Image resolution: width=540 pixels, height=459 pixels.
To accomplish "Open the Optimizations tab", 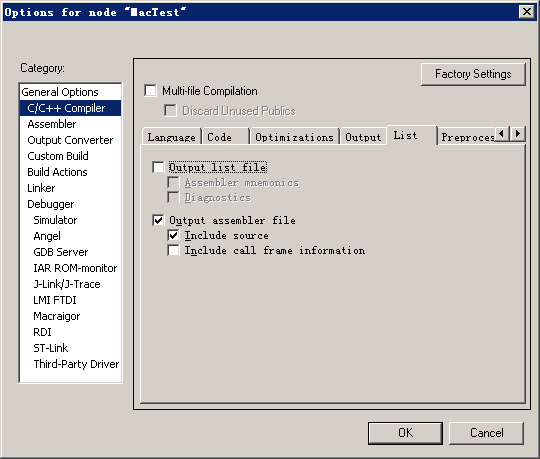I will (x=294, y=137).
